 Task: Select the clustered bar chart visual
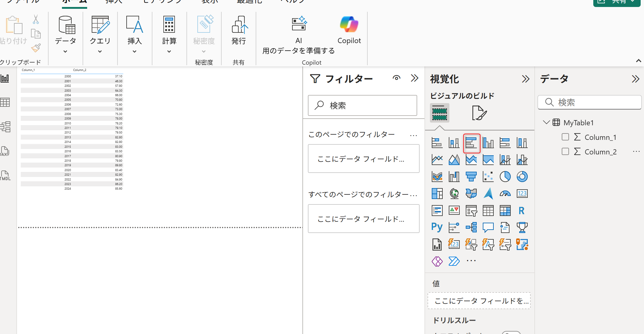click(471, 143)
